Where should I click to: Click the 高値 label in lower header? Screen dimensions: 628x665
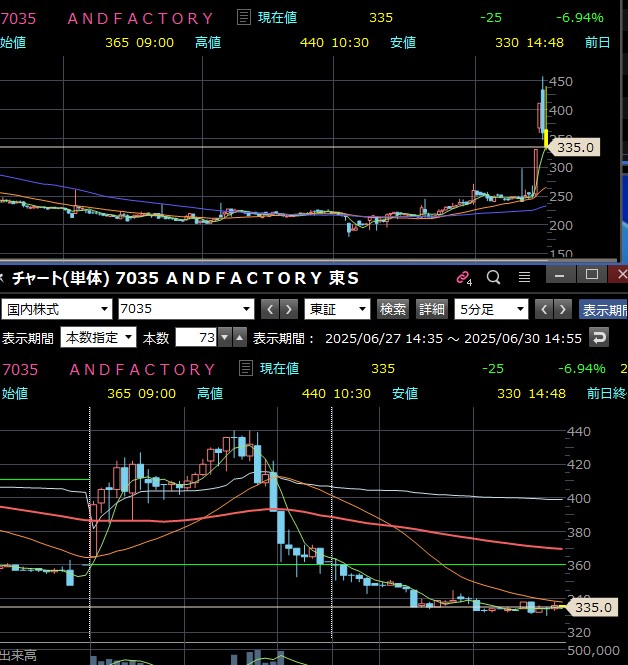pos(210,393)
